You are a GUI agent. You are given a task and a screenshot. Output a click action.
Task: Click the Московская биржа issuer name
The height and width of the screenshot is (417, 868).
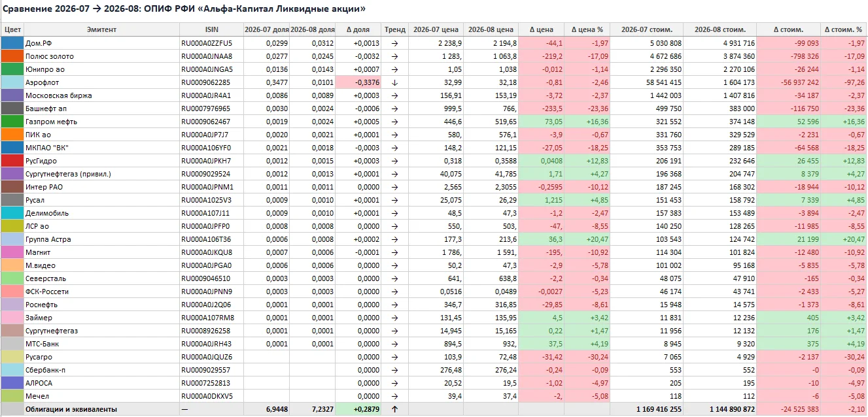59,95
